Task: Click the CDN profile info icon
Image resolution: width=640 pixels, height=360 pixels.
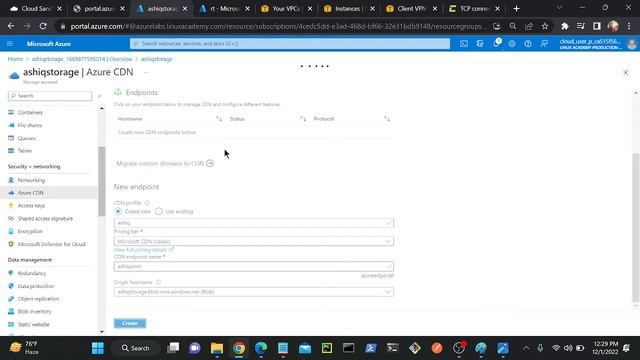Action: 147,203
